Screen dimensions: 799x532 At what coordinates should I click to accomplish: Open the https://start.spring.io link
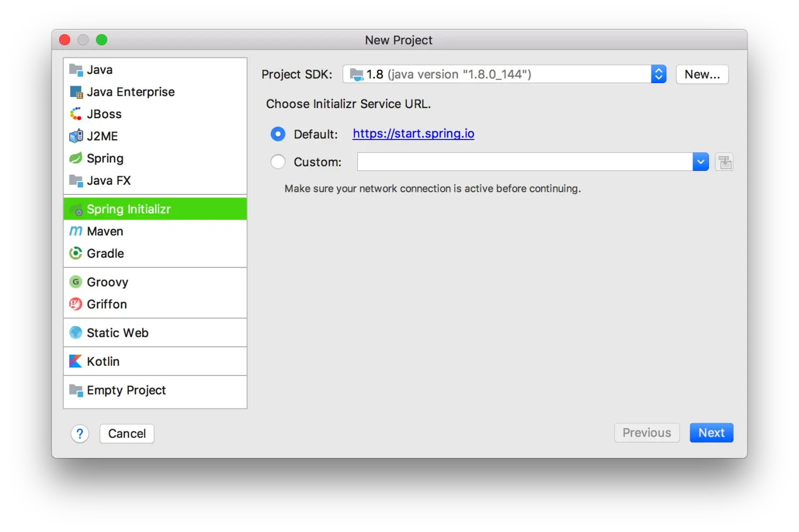coord(413,134)
